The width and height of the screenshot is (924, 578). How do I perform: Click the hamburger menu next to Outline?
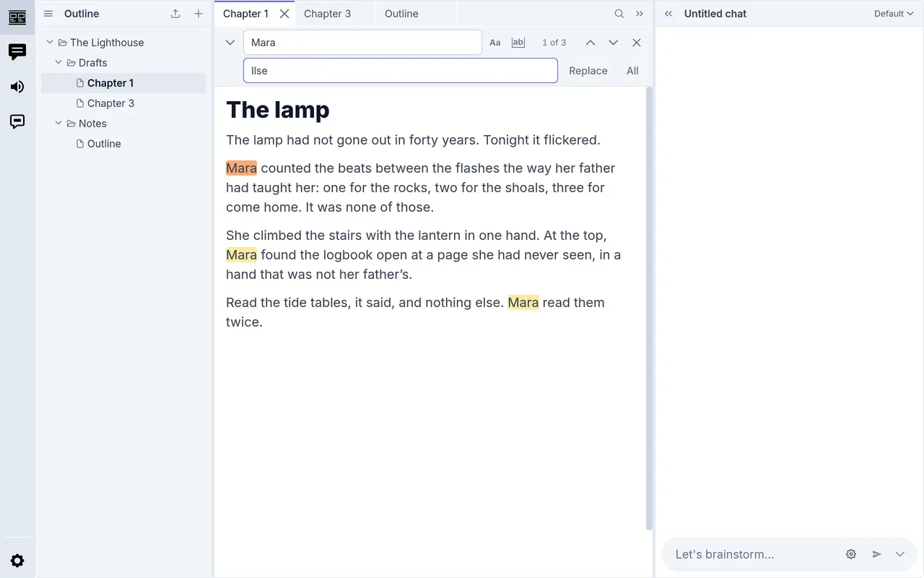48,14
